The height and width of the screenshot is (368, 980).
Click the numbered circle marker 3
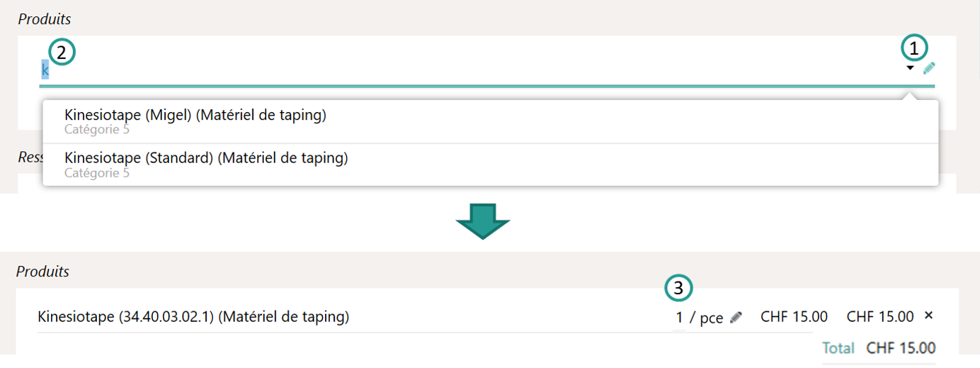point(678,288)
